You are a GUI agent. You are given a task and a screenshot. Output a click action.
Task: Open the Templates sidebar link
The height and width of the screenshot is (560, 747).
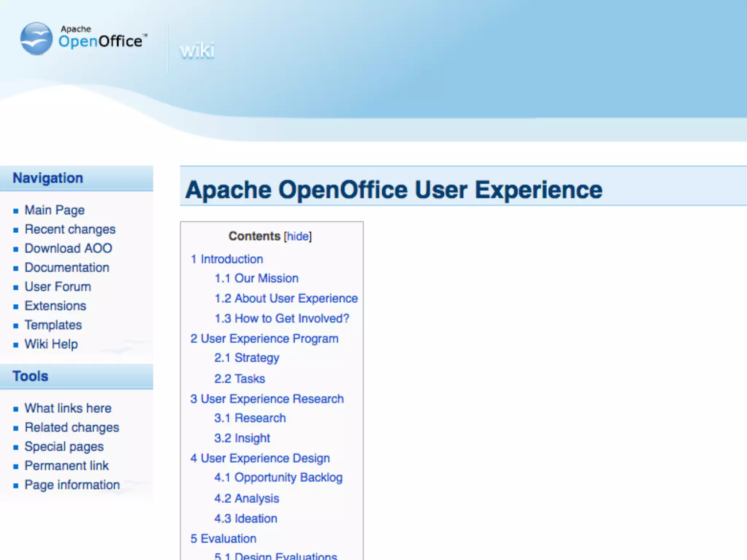[53, 325]
